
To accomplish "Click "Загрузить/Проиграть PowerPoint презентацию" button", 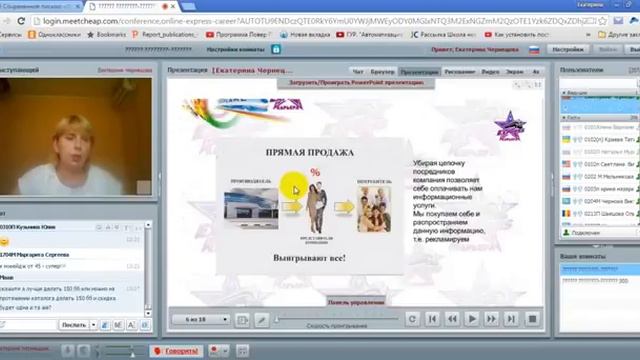I will [356, 82].
